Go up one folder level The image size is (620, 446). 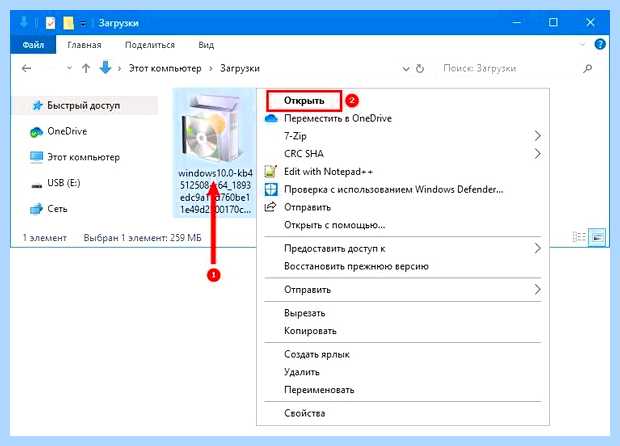(86, 68)
